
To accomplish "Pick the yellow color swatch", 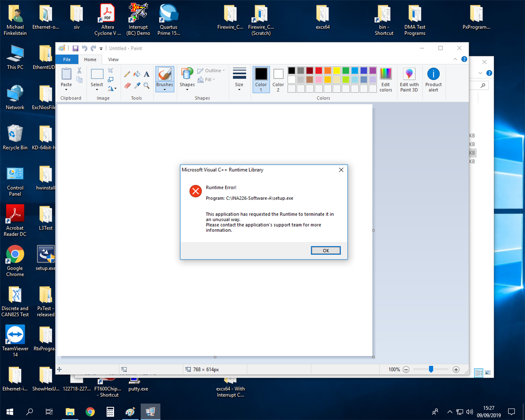I will click(x=336, y=70).
